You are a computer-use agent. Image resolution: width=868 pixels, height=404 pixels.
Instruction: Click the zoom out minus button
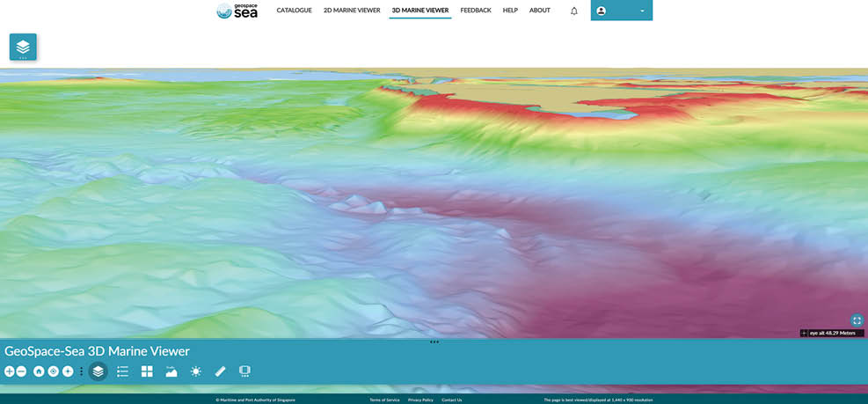click(21, 371)
